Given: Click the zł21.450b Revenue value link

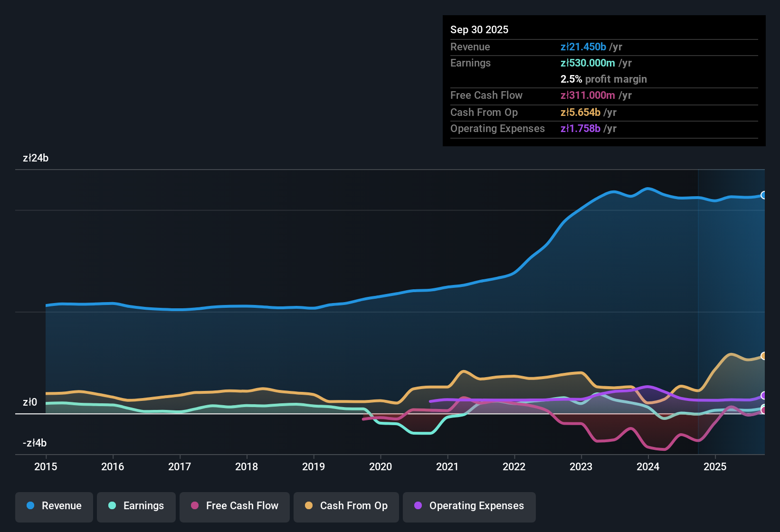Looking at the screenshot, I should click(583, 47).
